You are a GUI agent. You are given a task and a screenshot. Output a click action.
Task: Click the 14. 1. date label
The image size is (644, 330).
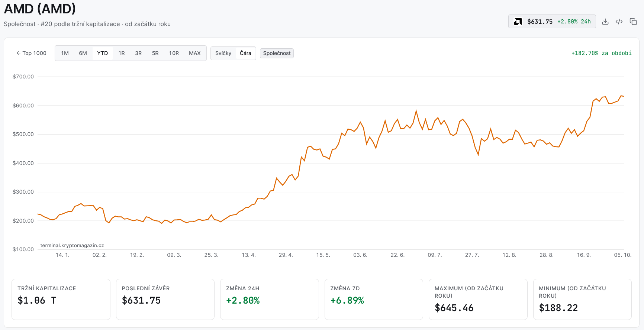[x=62, y=255]
